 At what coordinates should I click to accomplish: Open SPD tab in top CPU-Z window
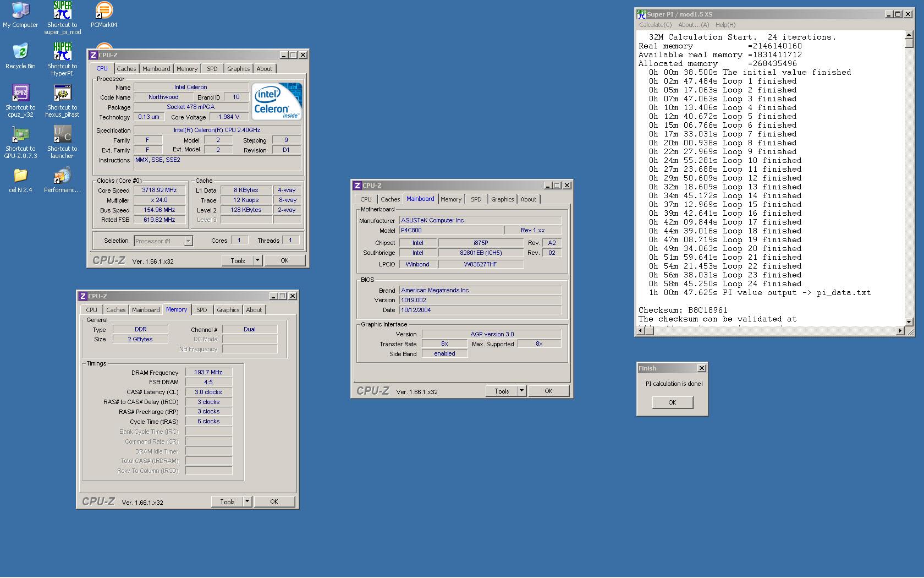212,69
